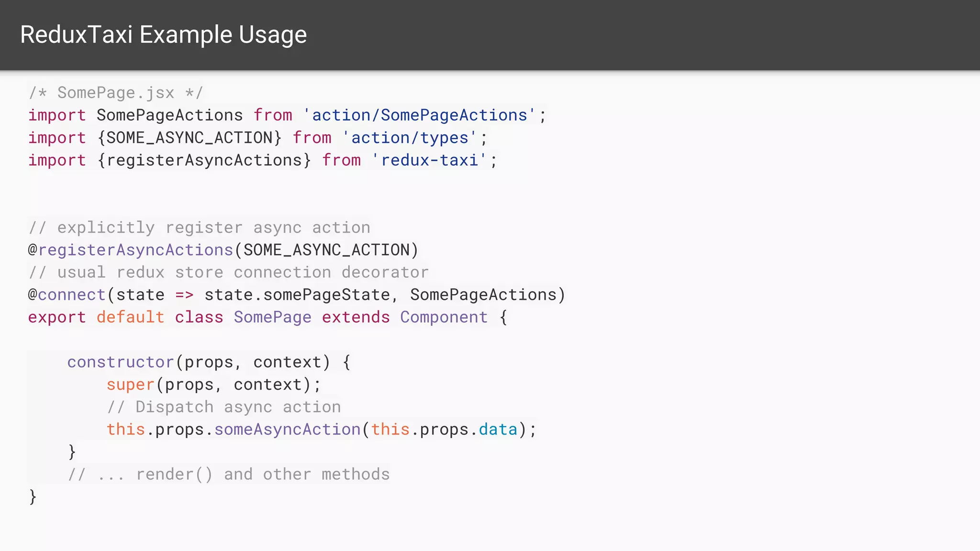Click the slide title 'ReduxTaxi Example Usage'
Viewport: 980px width, 551px height.
pyautogui.click(x=164, y=35)
